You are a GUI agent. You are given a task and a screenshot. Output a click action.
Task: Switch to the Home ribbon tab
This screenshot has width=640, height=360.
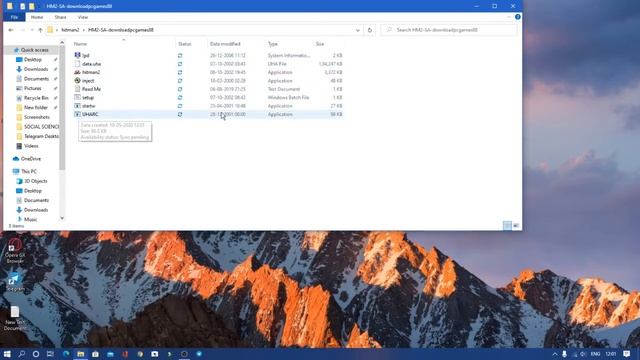pyautogui.click(x=37, y=17)
